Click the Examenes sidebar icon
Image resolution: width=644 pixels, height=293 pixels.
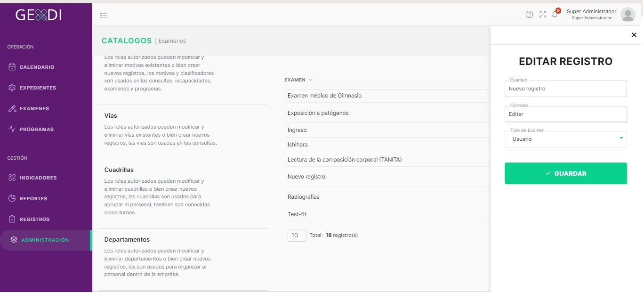point(12,108)
